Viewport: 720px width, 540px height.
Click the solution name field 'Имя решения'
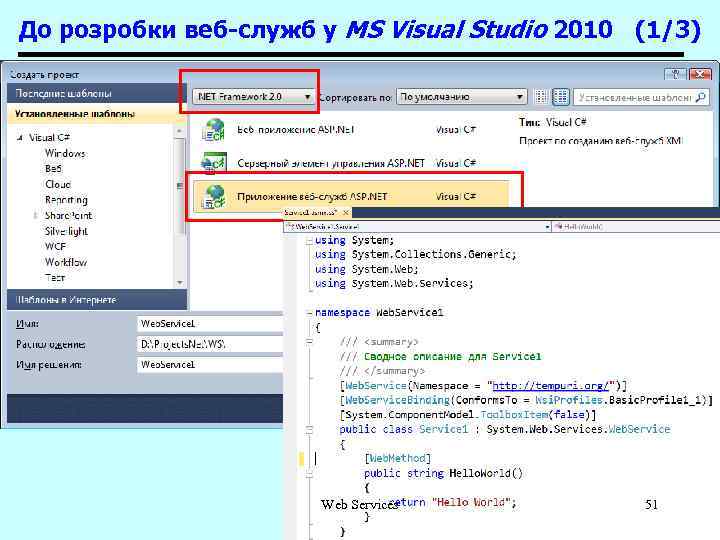tap(210, 365)
